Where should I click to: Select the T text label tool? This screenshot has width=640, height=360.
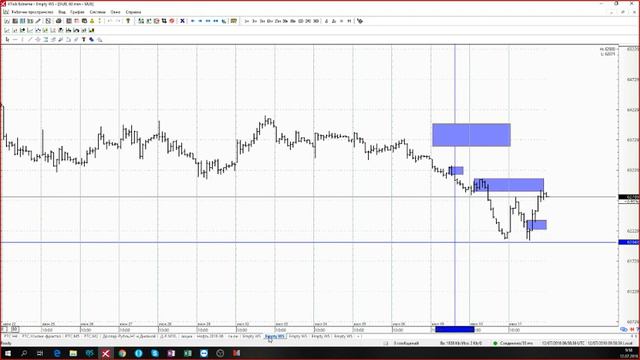84,40
